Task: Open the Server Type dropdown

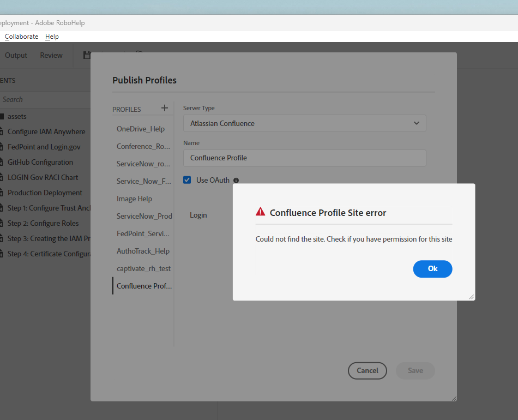Action: [x=305, y=123]
